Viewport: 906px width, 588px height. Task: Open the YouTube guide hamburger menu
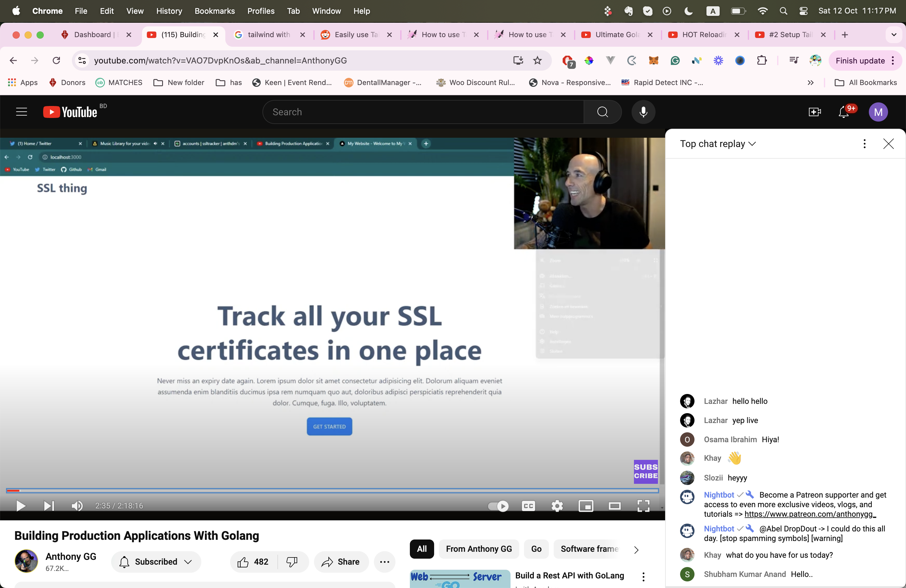(x=21, y=112)
